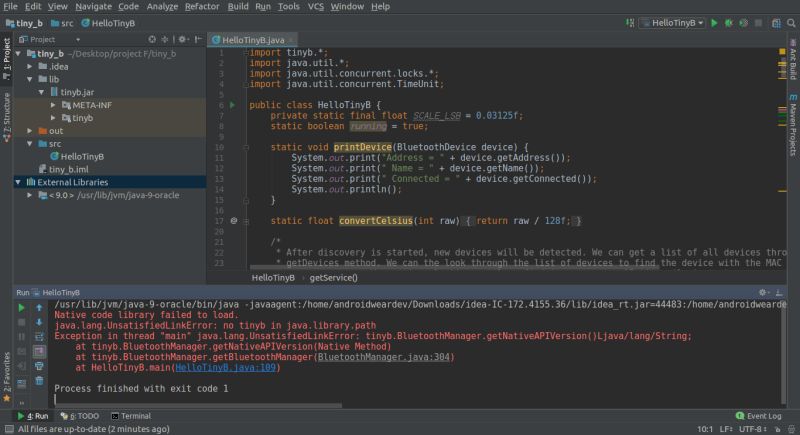Viewport: 800px width, 435px height.
Task: Open the Event Log
Action: coord(759,416)
